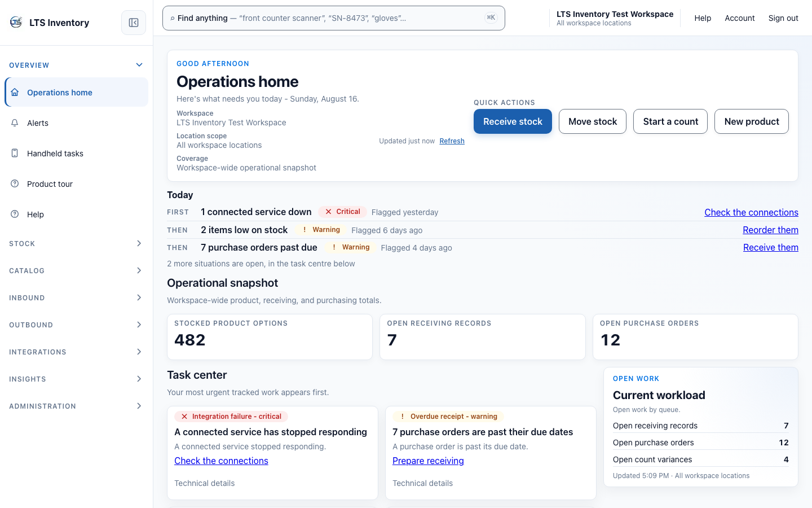The width and height of the screenshot is (812, 508).
Task: Open Handheld tasks page
Action: 77,153
